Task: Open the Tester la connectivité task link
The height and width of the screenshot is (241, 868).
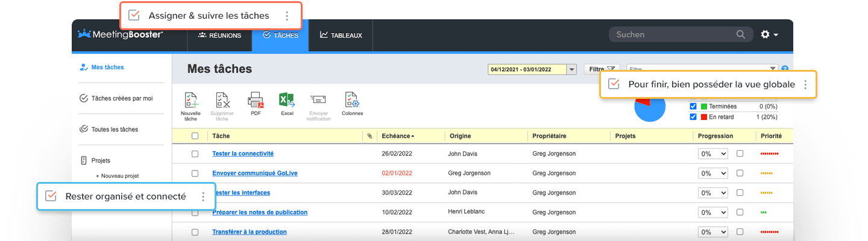Action: click(243, 154)
